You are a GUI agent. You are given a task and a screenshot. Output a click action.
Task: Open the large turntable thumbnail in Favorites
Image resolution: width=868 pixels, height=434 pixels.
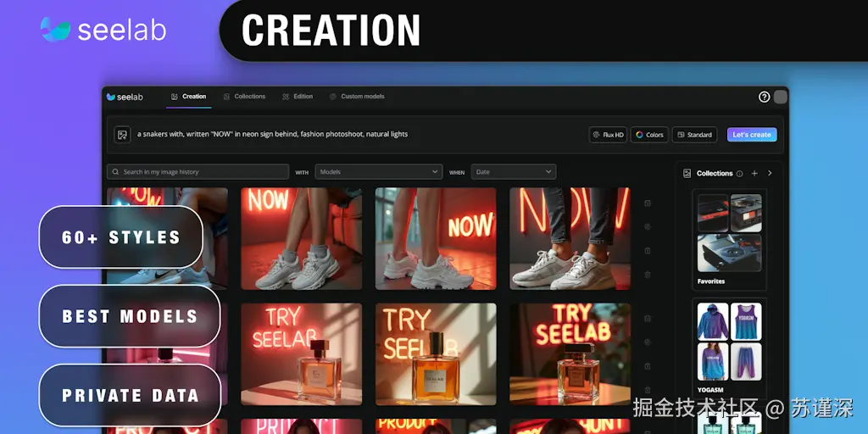(x=729, y=253)
